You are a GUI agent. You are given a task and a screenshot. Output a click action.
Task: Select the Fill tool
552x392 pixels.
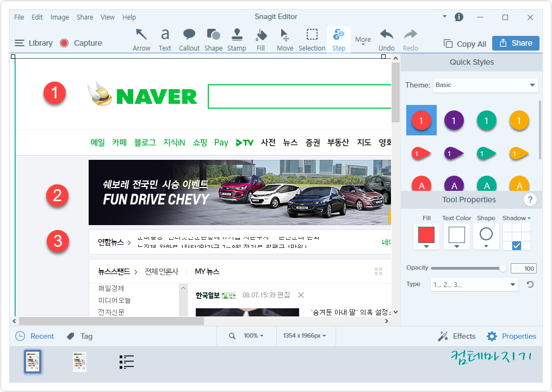pyautogui.click(x=261, y=40)
